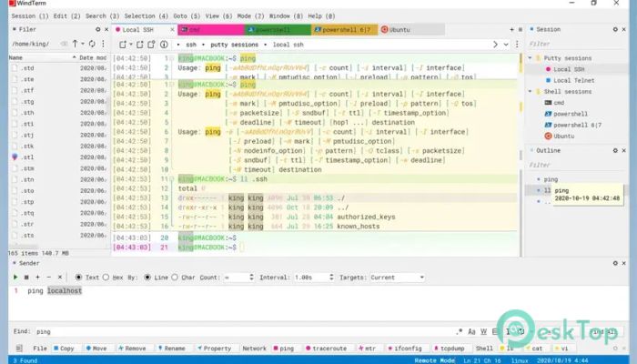Toggle case sensitive Aa in Find bar
This screenshot has height=364, width=637.
(471, 331)
